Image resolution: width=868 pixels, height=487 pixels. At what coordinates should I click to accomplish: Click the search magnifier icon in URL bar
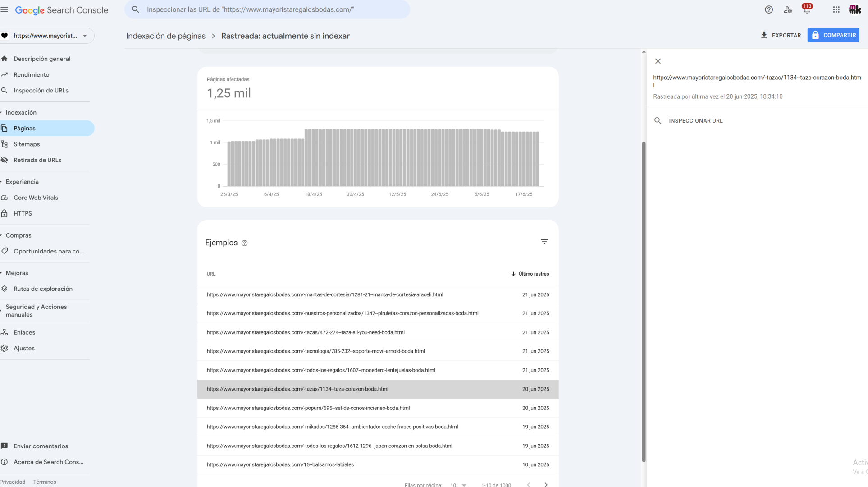[136, 9]
